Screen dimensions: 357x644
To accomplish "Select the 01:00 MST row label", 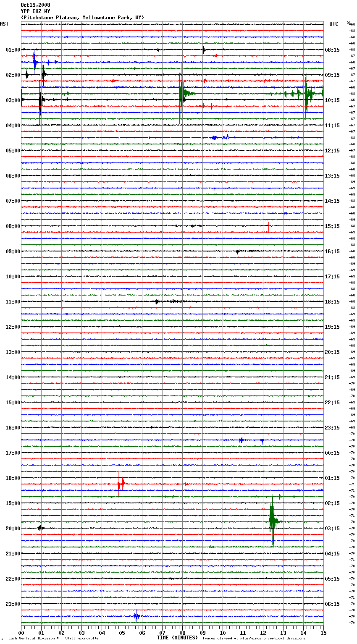I will [x=13, y=50].
